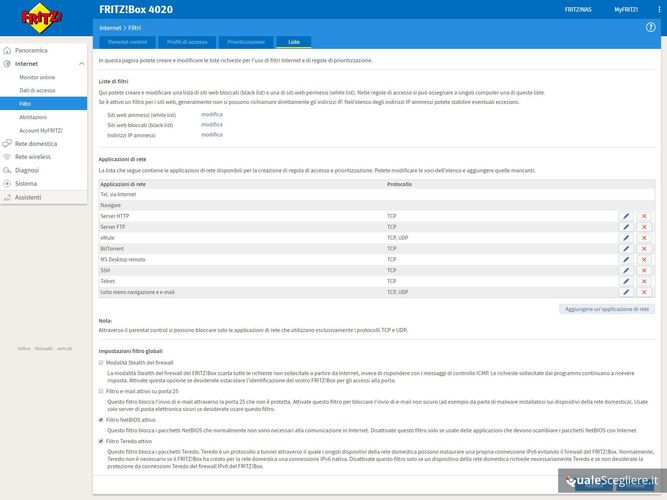The height and width of the screenshot is (500, 667).
Task: Open the Prioritizzazione tab
Action: tap(246, 42)
